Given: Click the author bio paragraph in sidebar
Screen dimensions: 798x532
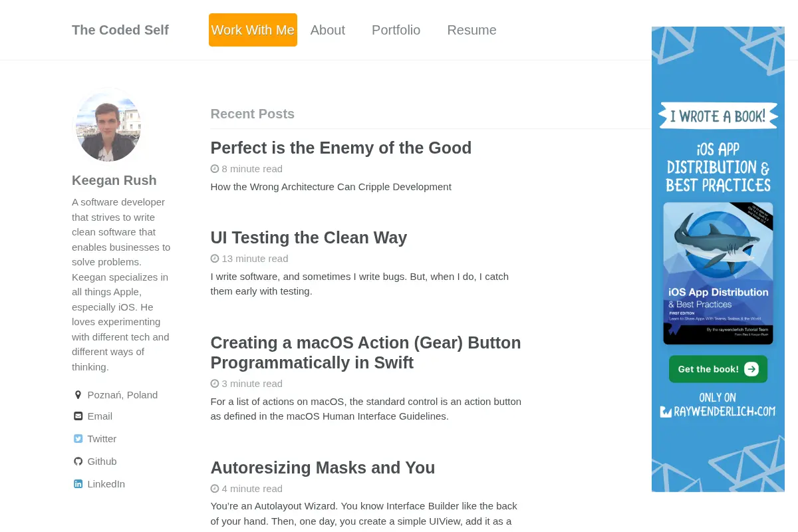Looking at the screenshot, I should tap(121, 285).
